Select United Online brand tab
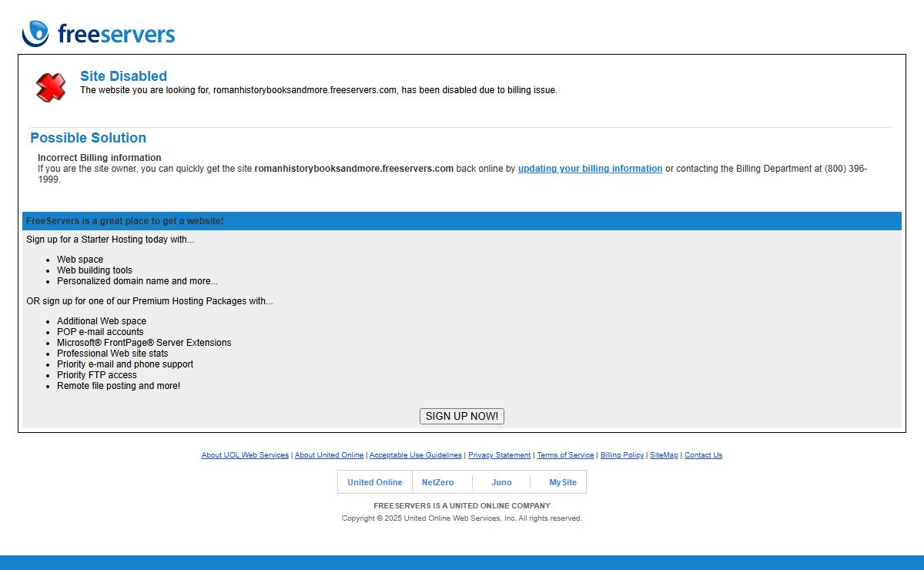924x570 pixels. tap(375, 482)
